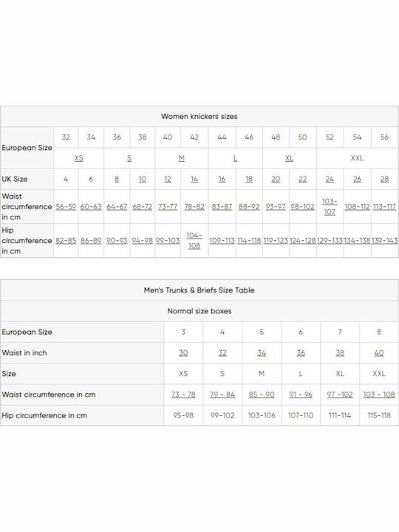Click hip circumference 139-143 link
Image resolution: width=399 pixels, height=532 pixels.
click(384, 241)
